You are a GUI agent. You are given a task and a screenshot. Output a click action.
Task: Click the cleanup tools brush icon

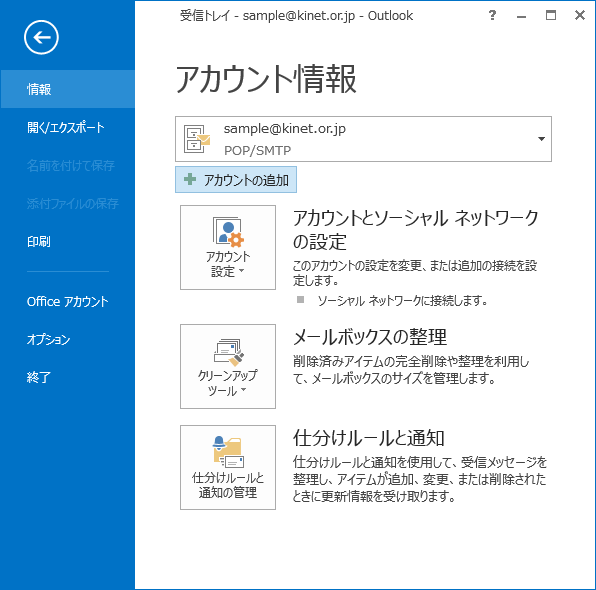[x=228, y=352]
